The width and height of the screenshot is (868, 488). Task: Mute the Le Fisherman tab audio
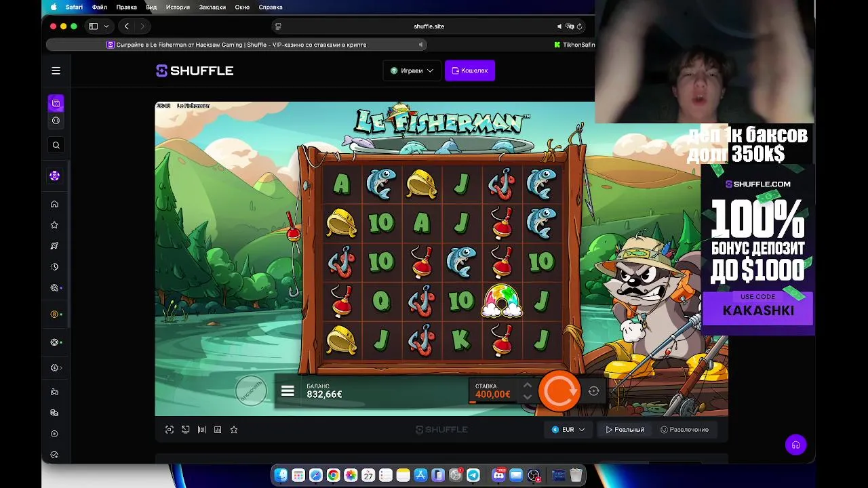point(420,45)
